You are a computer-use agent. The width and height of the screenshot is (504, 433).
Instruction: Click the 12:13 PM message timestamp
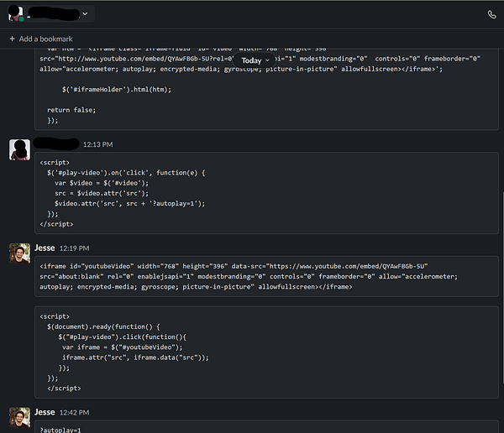pos(97,144)
